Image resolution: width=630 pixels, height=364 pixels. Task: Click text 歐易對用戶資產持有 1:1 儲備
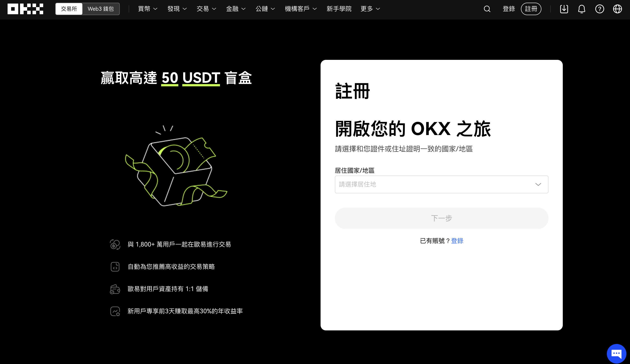[168, 289]
